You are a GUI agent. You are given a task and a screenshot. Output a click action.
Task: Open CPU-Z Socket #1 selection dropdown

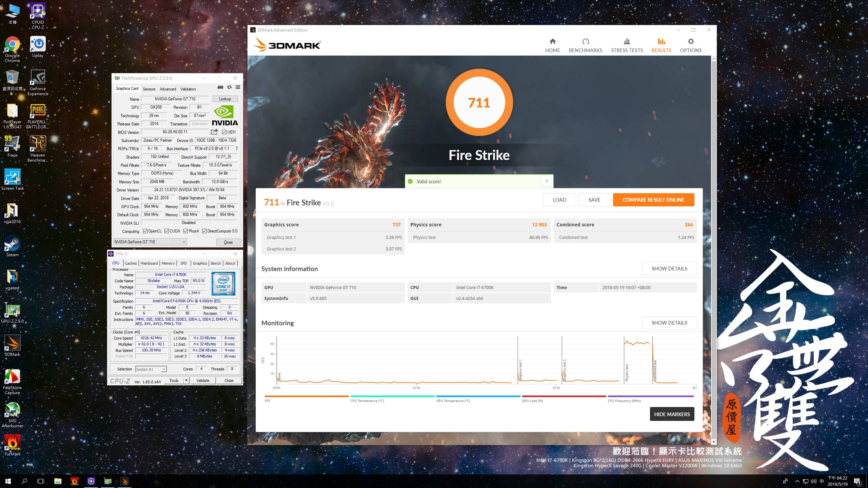[x=151, y=369]
